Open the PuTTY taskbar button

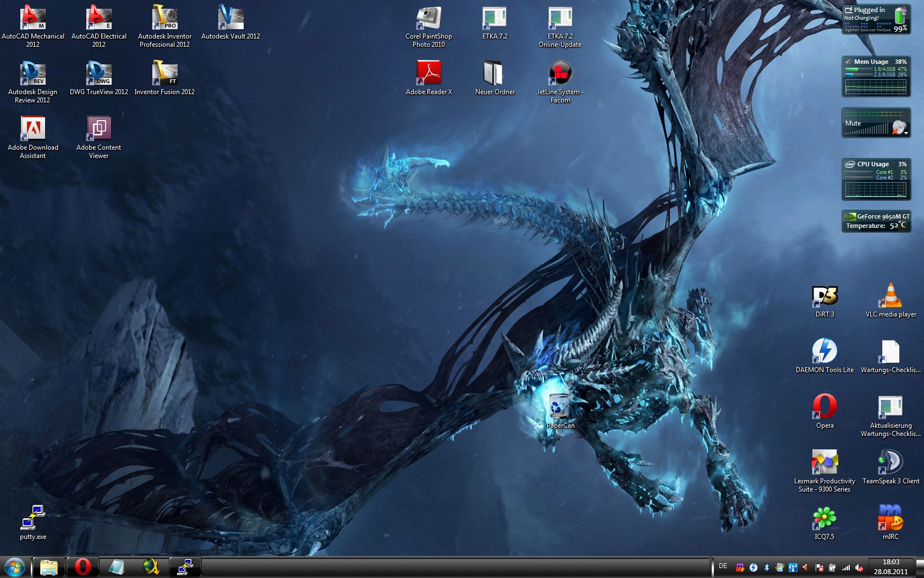[x=185, y=567]
